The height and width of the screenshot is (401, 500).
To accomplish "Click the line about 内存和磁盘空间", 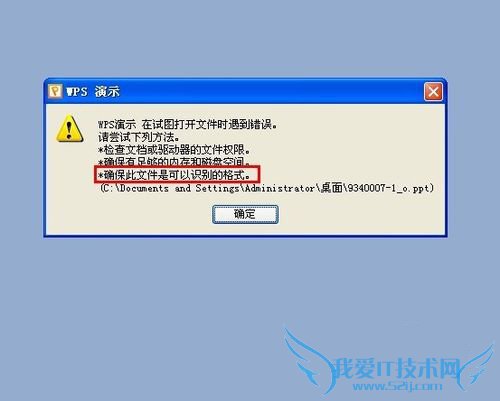I will [x=174, y=161].
